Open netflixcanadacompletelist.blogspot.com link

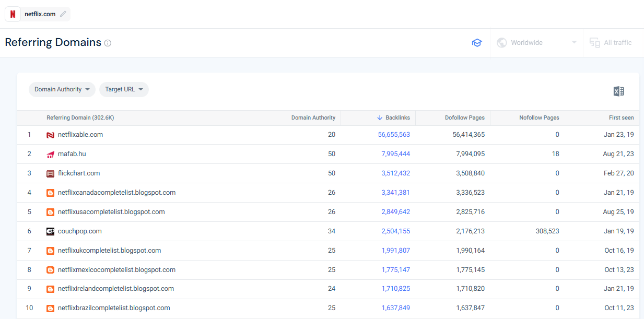(x=116, y=193)
